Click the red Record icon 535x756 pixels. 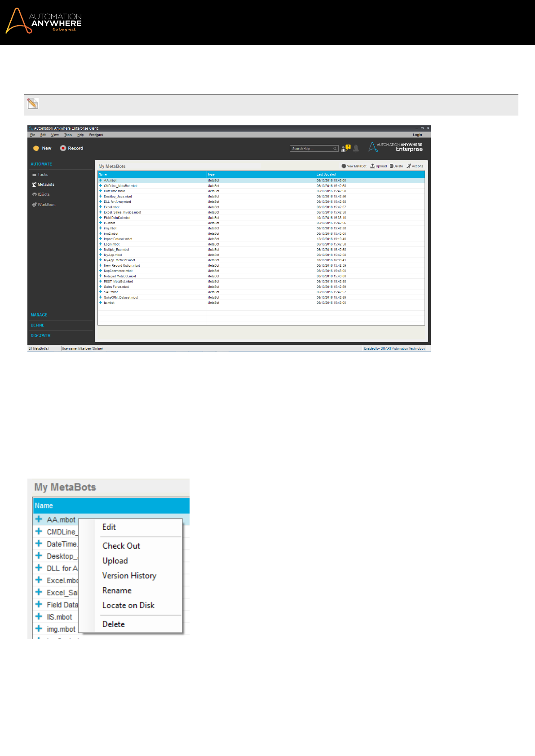pyautogui.click(x=63, y=148)
